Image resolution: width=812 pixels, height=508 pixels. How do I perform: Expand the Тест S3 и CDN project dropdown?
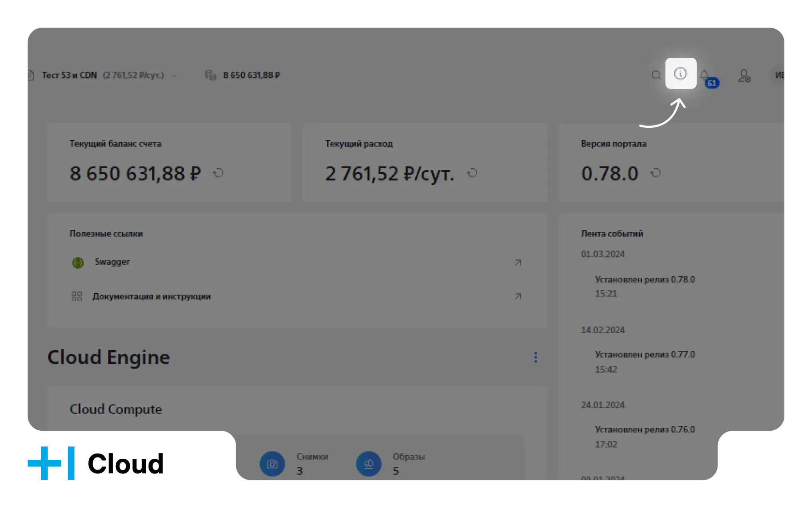[x=174, y=76]
